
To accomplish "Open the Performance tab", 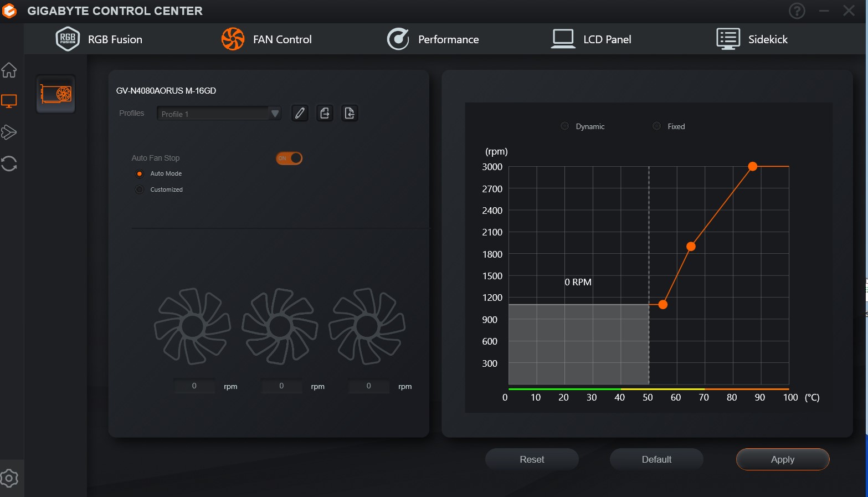I will [x=433, y=39].
